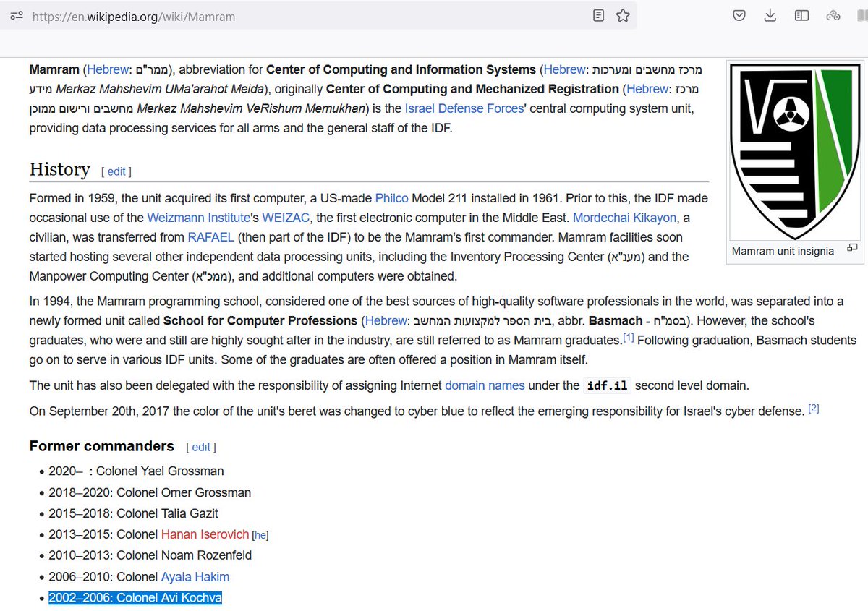This screenshot has height=611, width=868.
Task: Edit the History section
Action: pos(116,171)
